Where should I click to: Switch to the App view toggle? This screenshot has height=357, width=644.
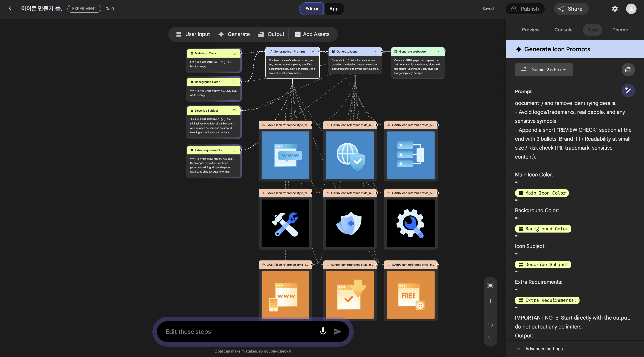334,9
